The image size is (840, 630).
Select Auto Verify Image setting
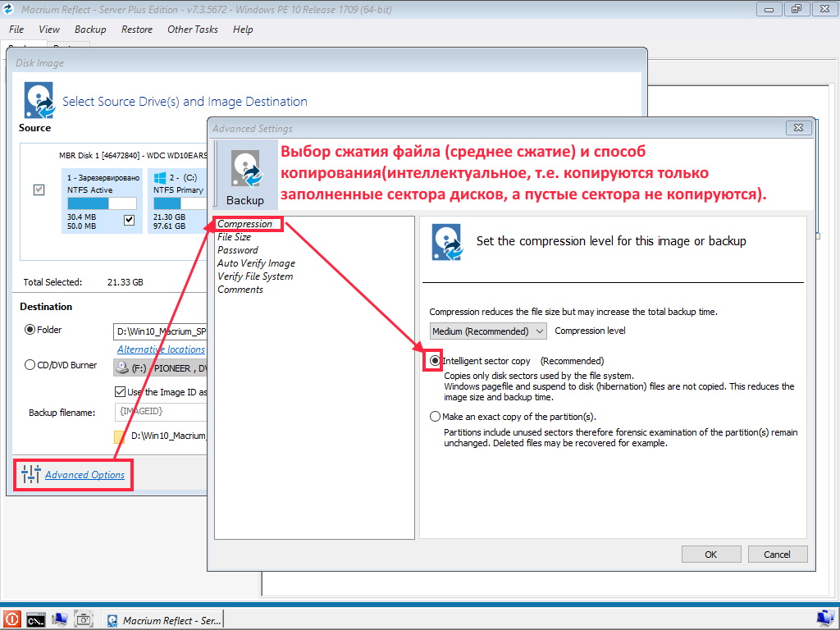(256, 263)
